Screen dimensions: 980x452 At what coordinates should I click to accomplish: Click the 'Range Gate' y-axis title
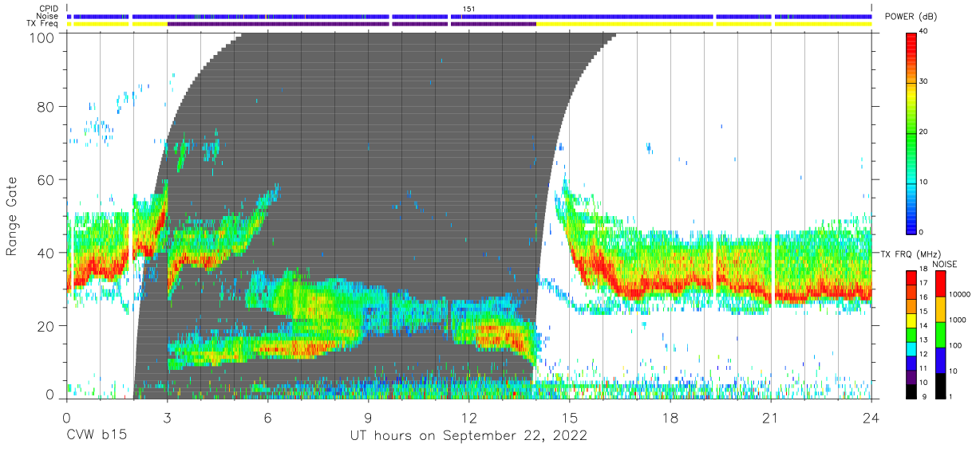(13, 218)
